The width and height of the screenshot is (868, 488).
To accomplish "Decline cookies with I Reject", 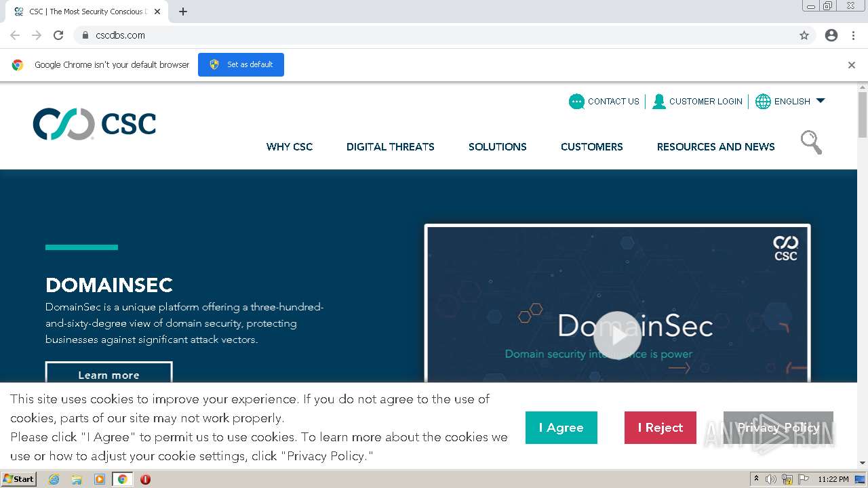I will click(x=660, y=428).
